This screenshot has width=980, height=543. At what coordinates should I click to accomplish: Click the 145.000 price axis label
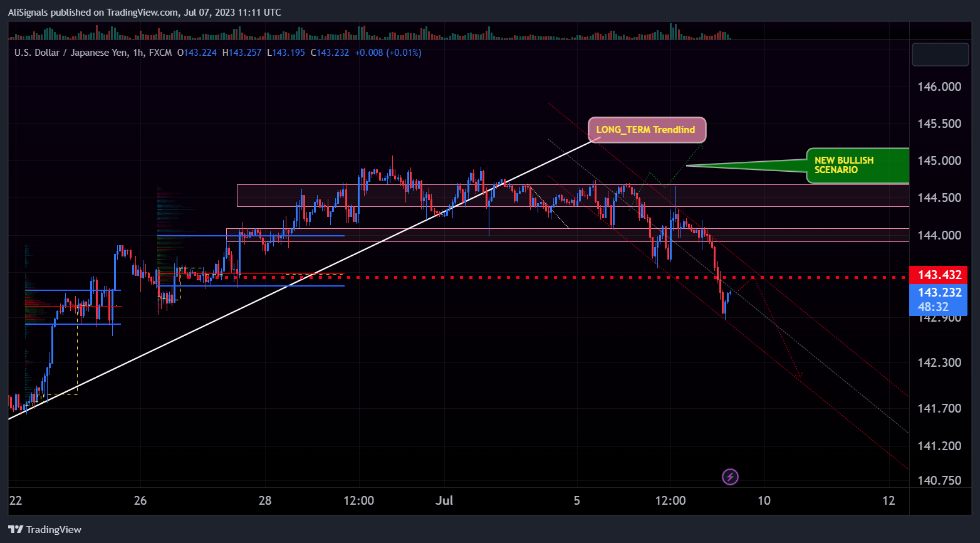(x=939, y=161)
